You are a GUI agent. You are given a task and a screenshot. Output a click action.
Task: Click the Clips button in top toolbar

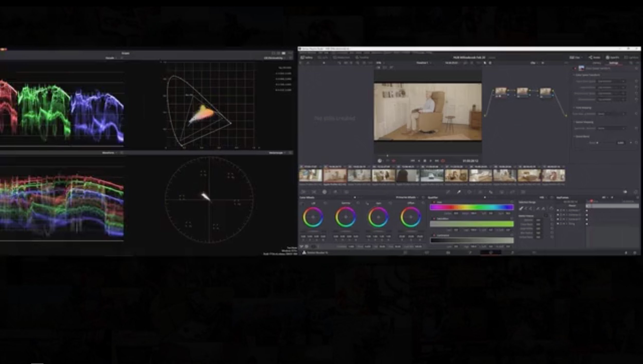pyautogui.click(x=576, y=58)
